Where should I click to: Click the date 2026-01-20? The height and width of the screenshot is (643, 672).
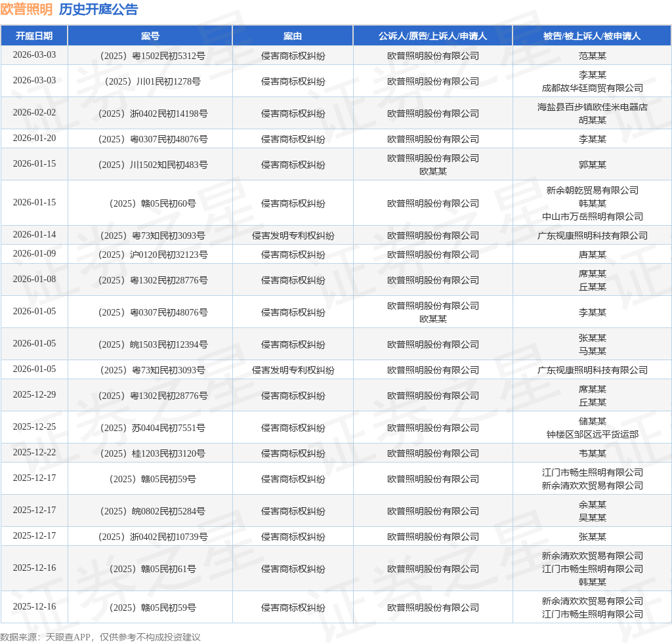coord(34,138)
